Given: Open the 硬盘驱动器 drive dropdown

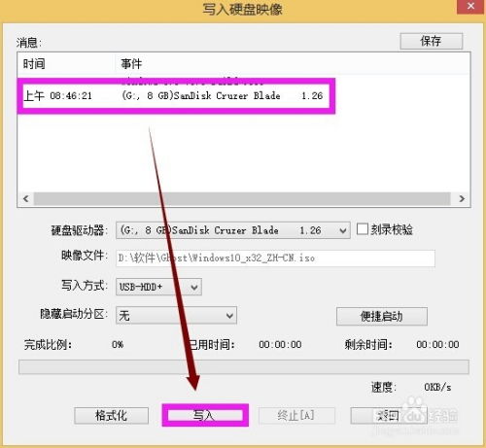Looking at the screenshot, I should tap(233, 230).
